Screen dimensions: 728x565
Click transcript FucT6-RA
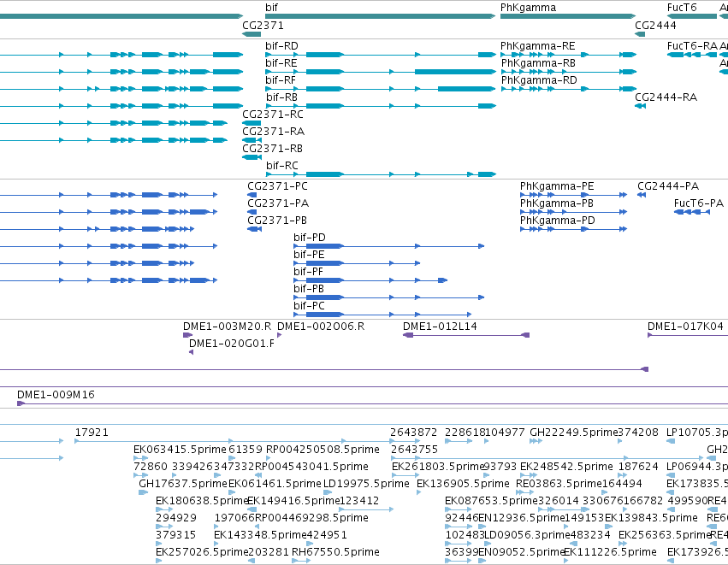pos(692,55)
